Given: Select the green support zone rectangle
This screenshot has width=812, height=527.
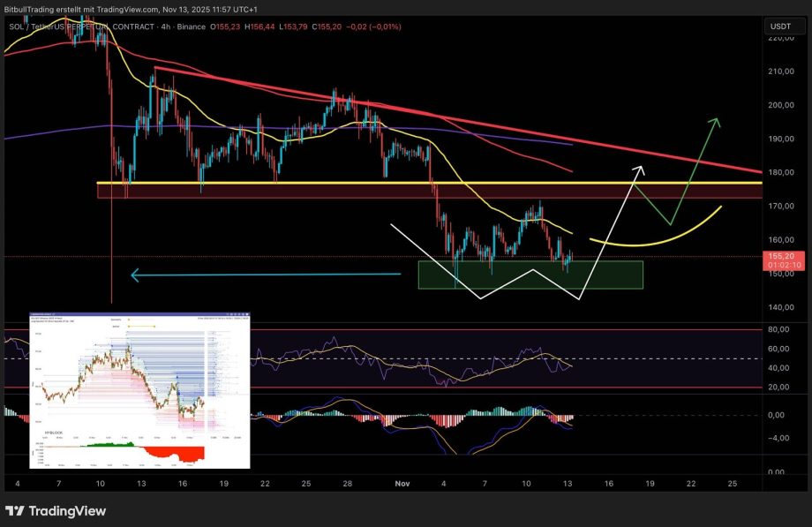Looking at the screenshot, I should point(530,275).
